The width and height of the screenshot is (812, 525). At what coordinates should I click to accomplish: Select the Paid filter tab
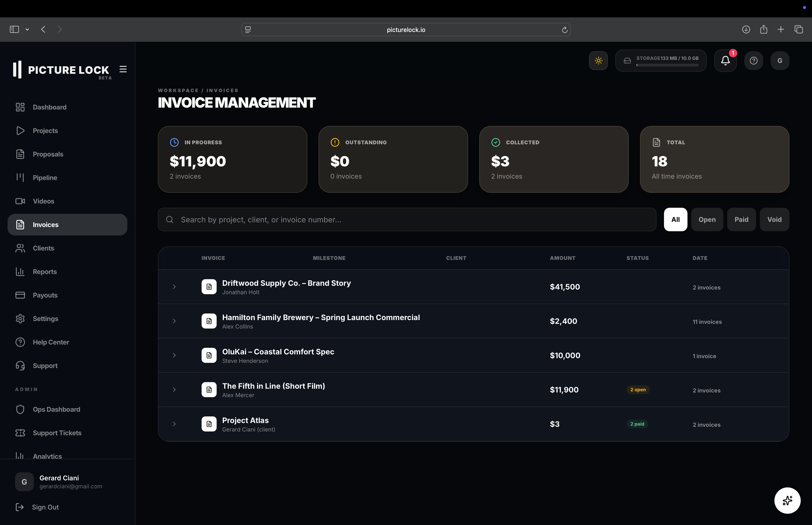pyautogui.click(x=741, y=219)
